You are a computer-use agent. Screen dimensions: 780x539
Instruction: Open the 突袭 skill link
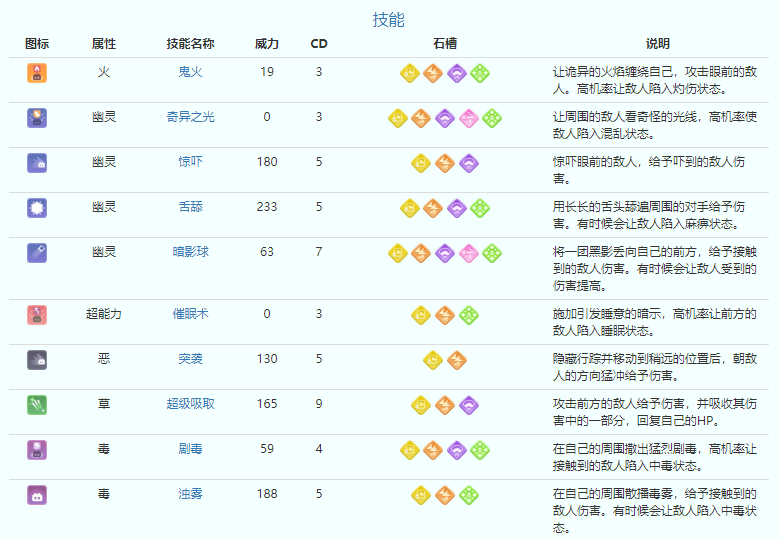click(190, 359)
